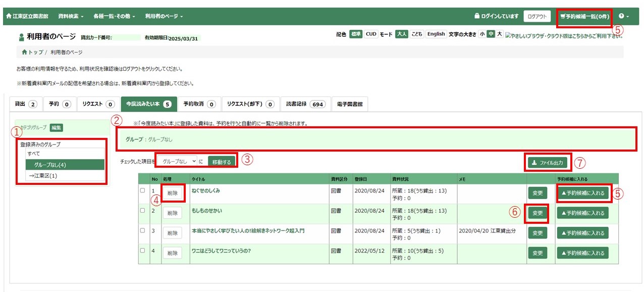Click the ファイル出力 download button

(x=548, y=163)
